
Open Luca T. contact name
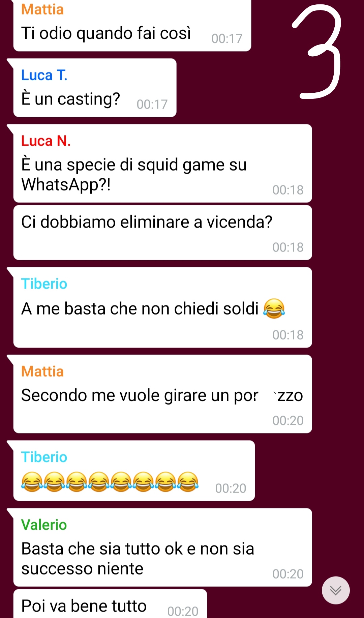(x=44, y=75)
